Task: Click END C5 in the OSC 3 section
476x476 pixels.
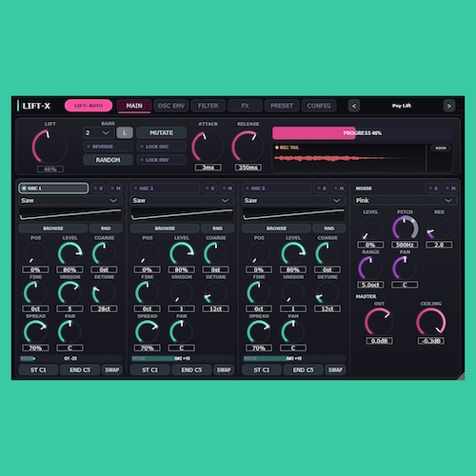Action: tap(303, 370)
